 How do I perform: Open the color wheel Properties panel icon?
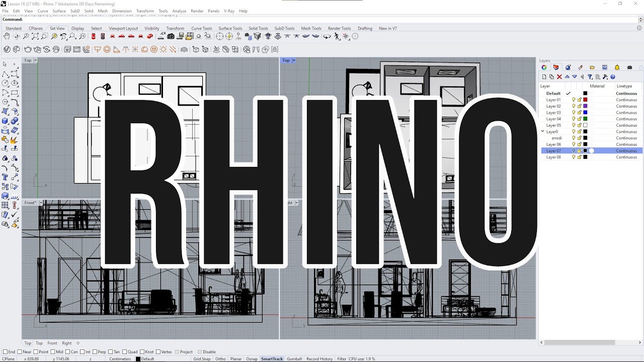point(544,67)
